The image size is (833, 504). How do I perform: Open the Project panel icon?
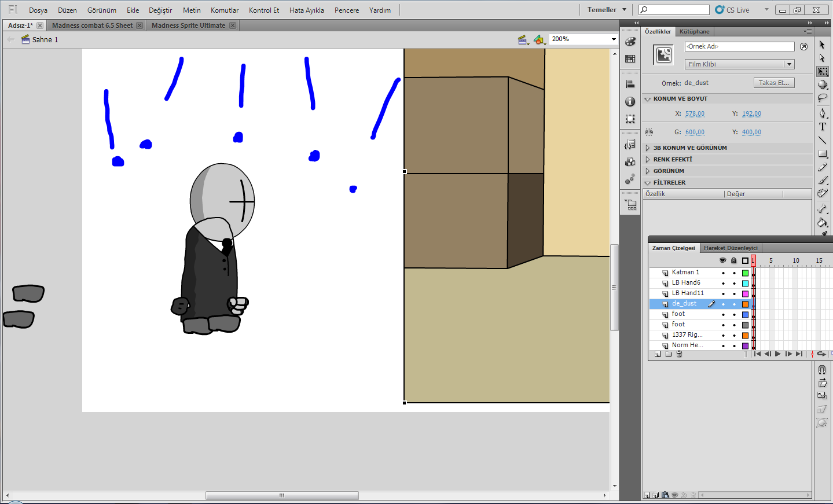point(630,204)
